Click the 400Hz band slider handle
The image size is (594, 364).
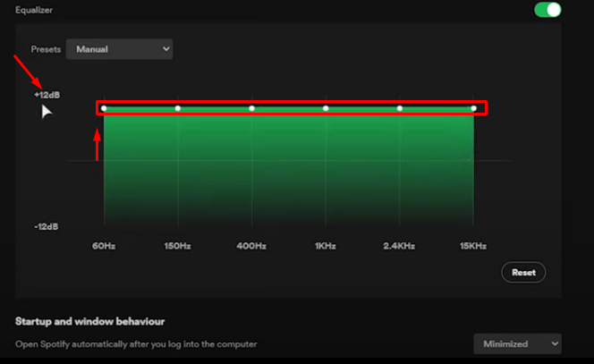point(251,108)
